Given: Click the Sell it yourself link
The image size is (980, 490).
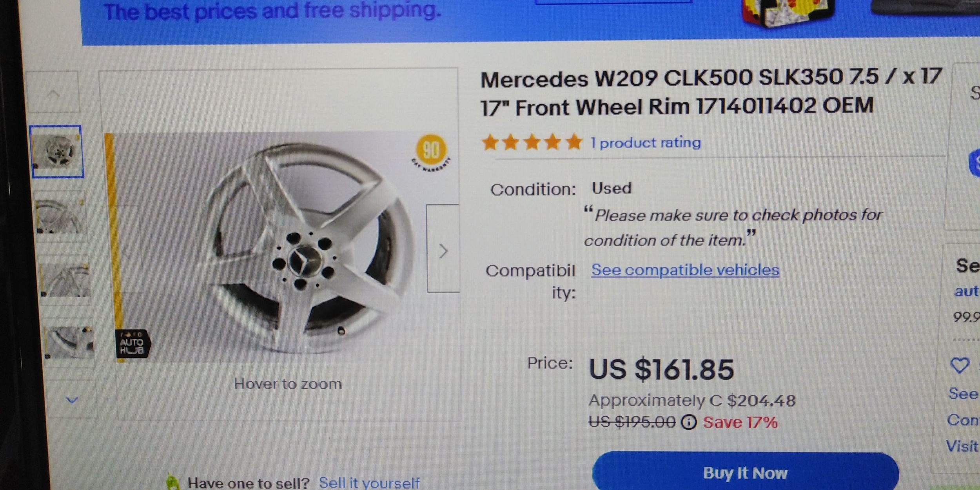Looking at the screenshot, I should pyautogui.click(x=369, y=482).
